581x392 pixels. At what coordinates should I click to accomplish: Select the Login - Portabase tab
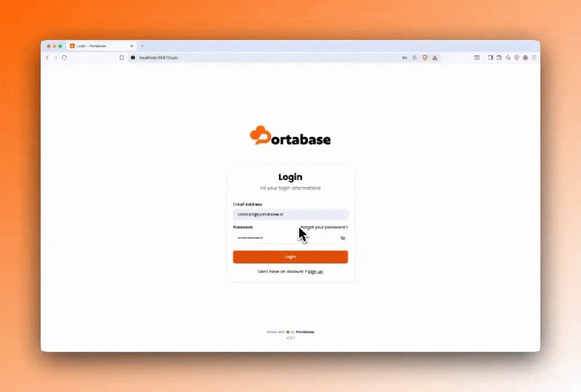(x=101, y=46)
